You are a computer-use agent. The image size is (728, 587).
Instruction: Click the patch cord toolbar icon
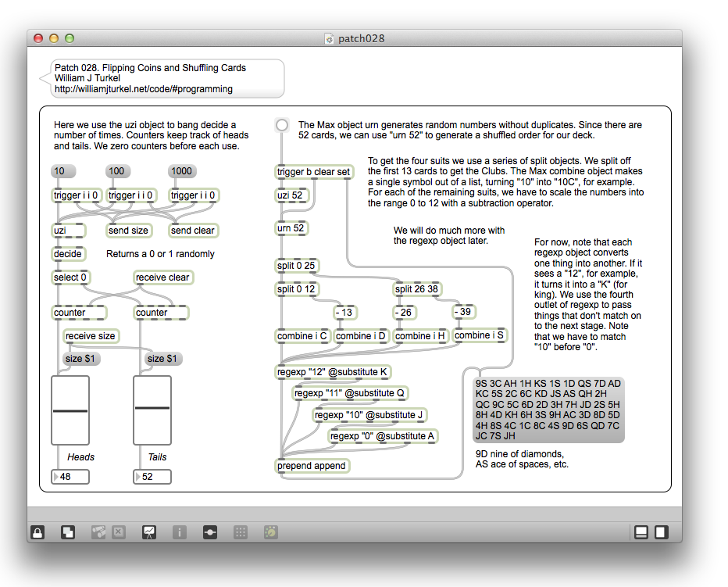pyautogui.click(x=210, y=532)
